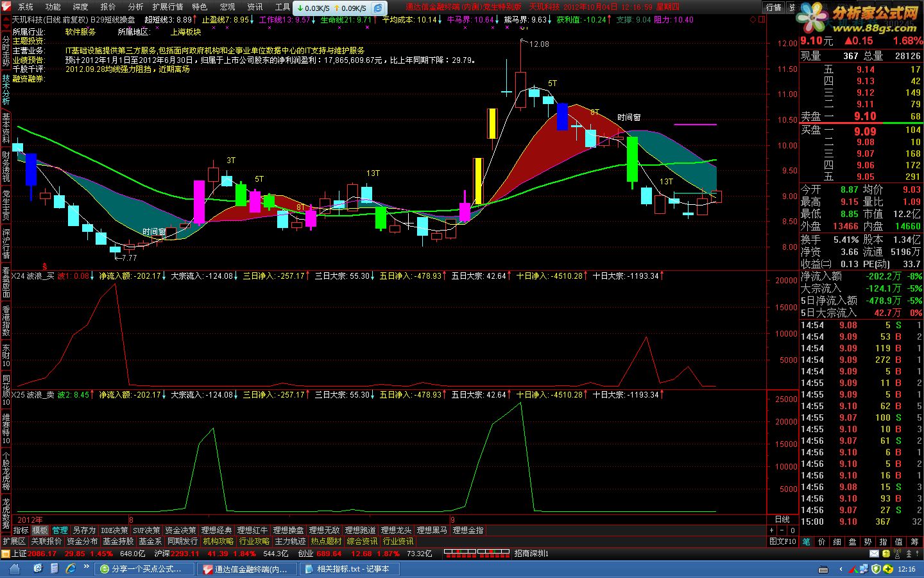This screenshot has width=924, height=578.
Task: Select the 深沪行情 sidebar tab
Action: click(x=6, y=245)
